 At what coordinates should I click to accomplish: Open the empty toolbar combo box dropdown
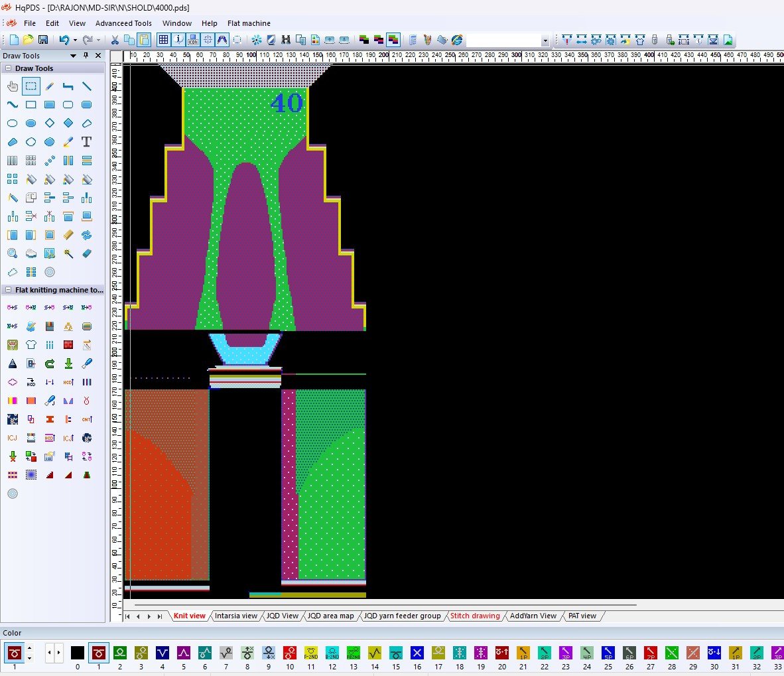click(545, 40)
